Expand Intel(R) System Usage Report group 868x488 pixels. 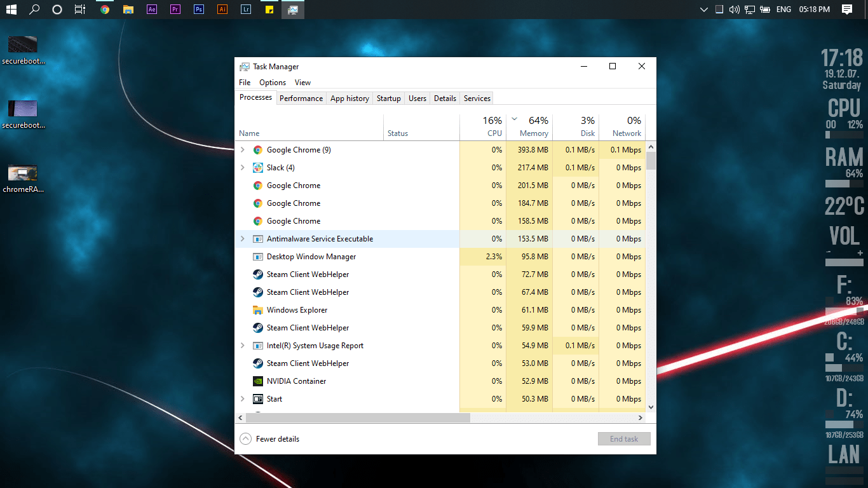tap(241, 345)
